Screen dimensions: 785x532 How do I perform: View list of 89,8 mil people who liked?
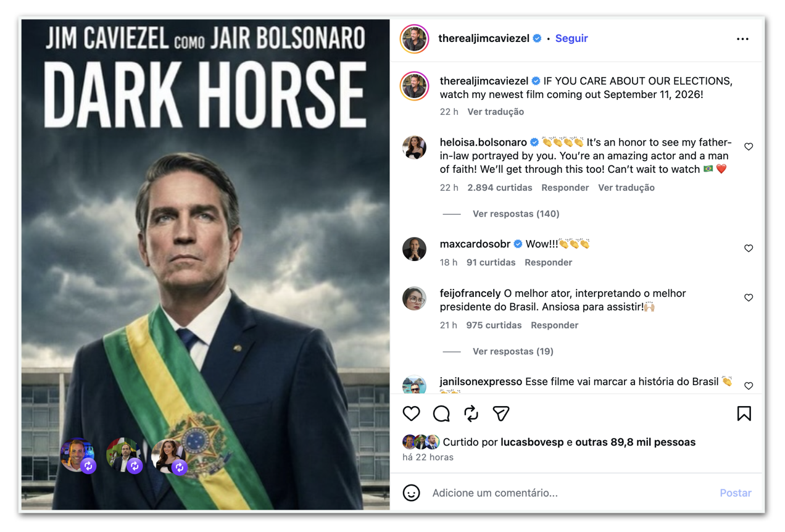pos(635,442)
